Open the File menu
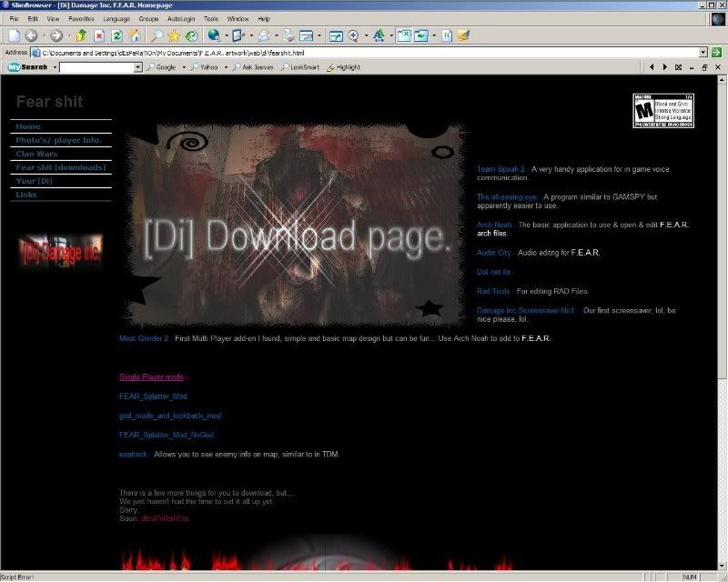Image resolution: width=728 pixels, height=582 pixels. pos(14,19)
